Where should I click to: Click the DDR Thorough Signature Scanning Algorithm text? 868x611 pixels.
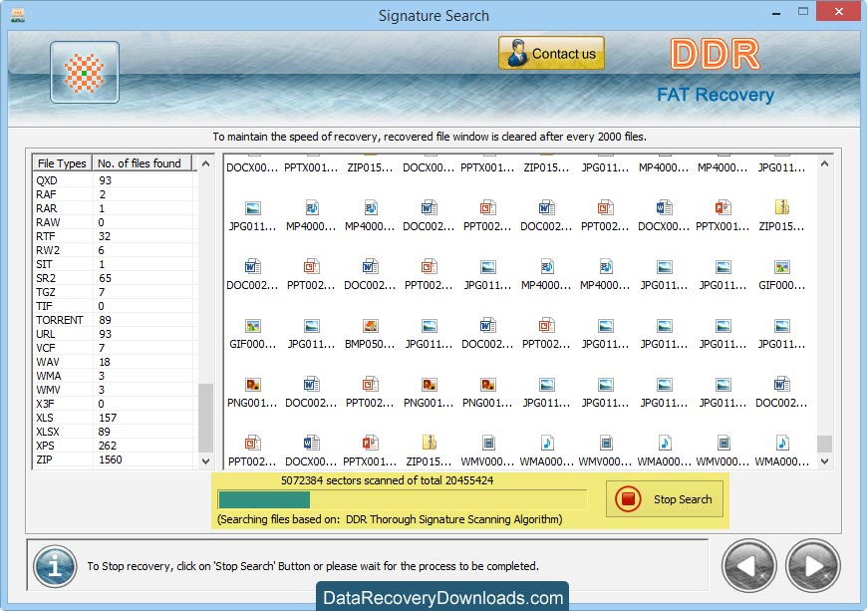pos(452,519)
